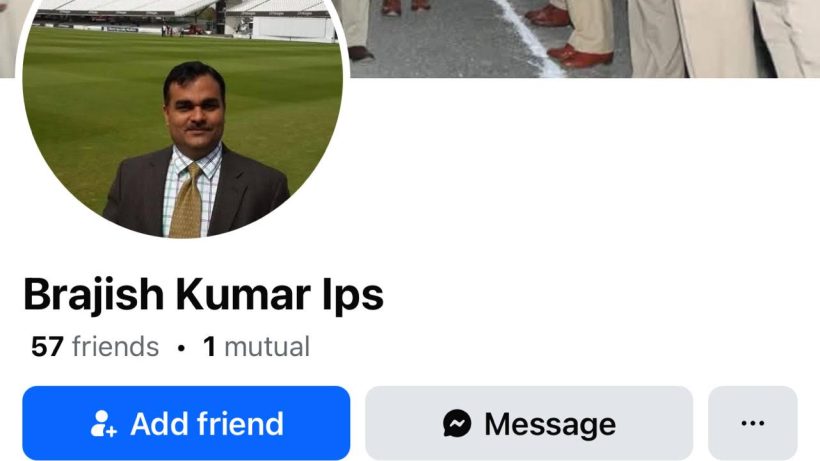The height and width of the screenshot is (461, 820).
Task: Click the Messenger chat bubble icon
Action: pyautogui.click(x=457, y=423)
